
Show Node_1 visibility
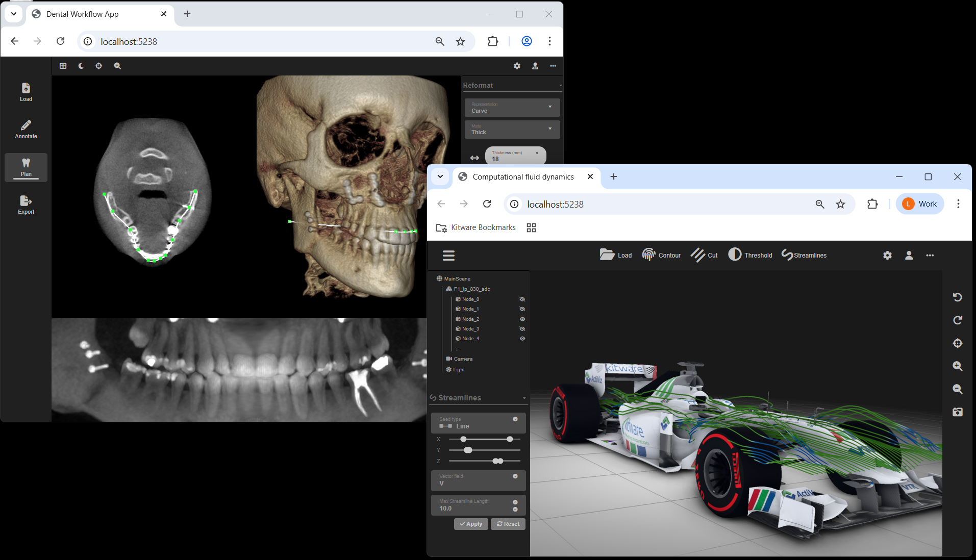(x=522, y=309)
